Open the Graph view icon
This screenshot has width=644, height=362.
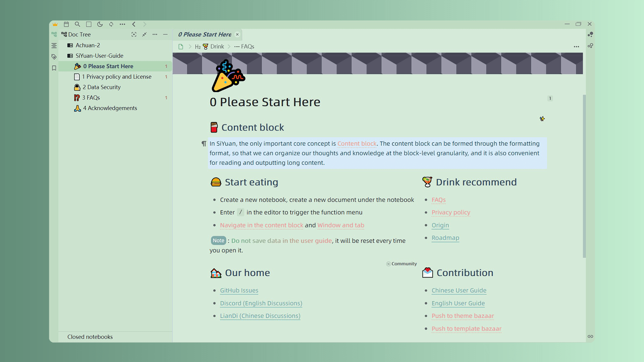pos(590,35)
